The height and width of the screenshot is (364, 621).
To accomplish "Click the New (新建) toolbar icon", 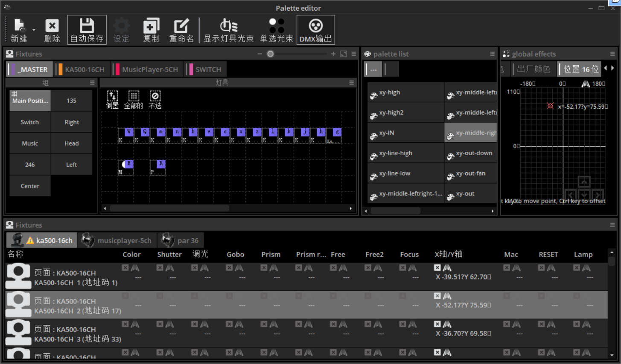I will click(x=19, y=30).
